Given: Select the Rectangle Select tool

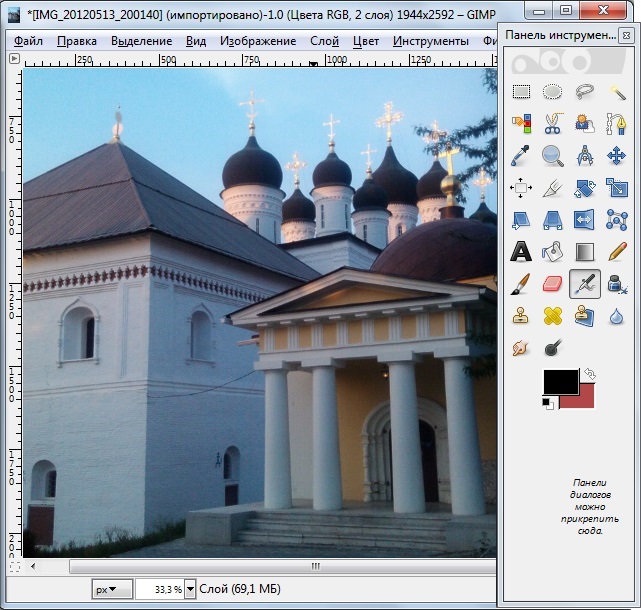Looking at the screenshot, I should [521, 92].
